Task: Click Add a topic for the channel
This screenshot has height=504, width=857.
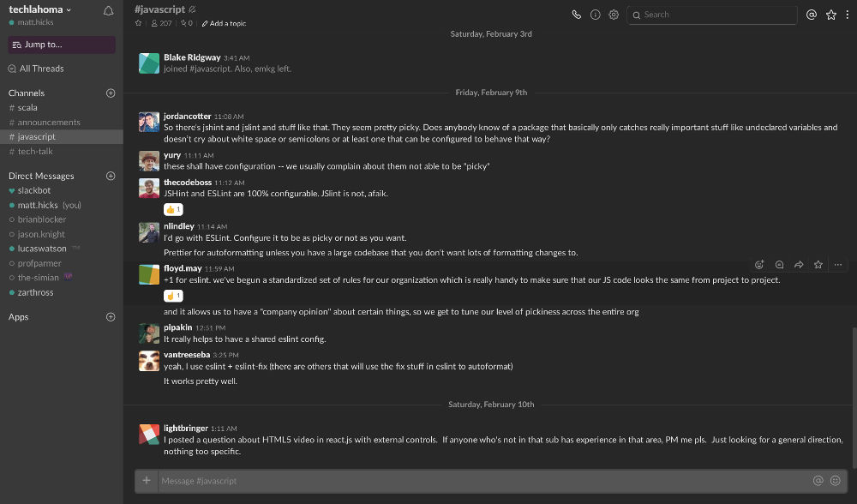Action: [225, 23]
